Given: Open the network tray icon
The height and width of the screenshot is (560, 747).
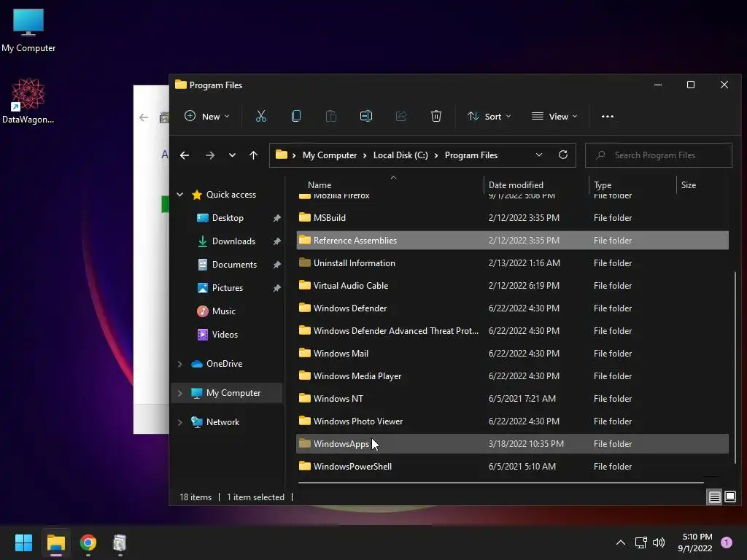Looking at the screenshot, I should pyautogui.click(x=640, y=542).
